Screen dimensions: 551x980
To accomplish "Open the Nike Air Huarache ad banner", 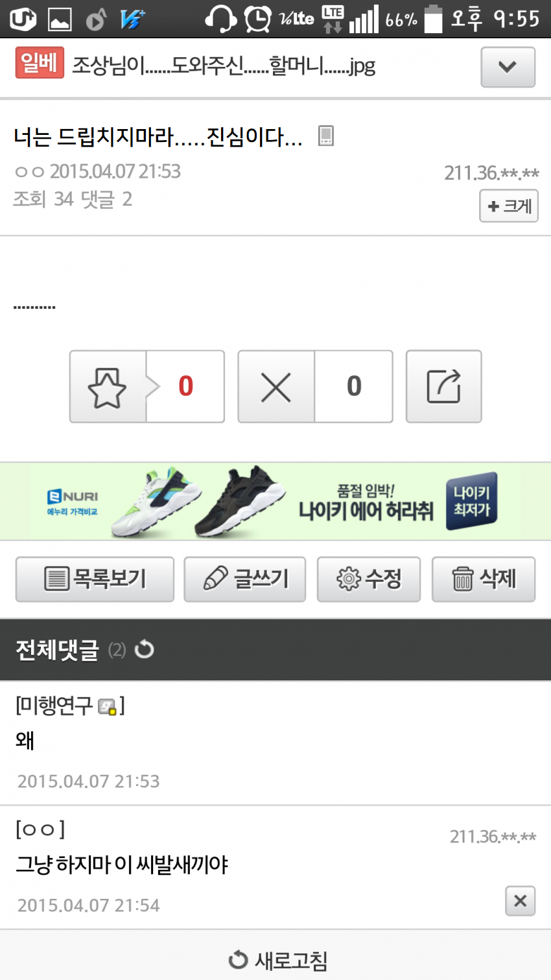I will tap(275, 501).
